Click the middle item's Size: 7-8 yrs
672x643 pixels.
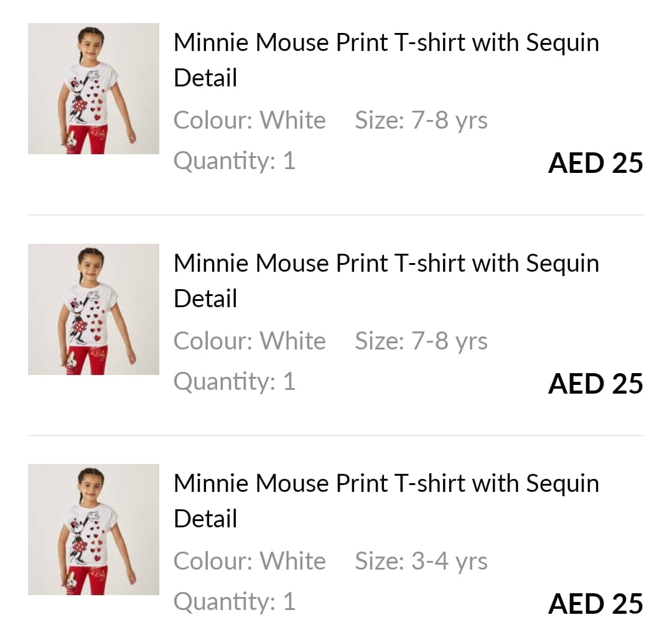[x=421, y=341]
